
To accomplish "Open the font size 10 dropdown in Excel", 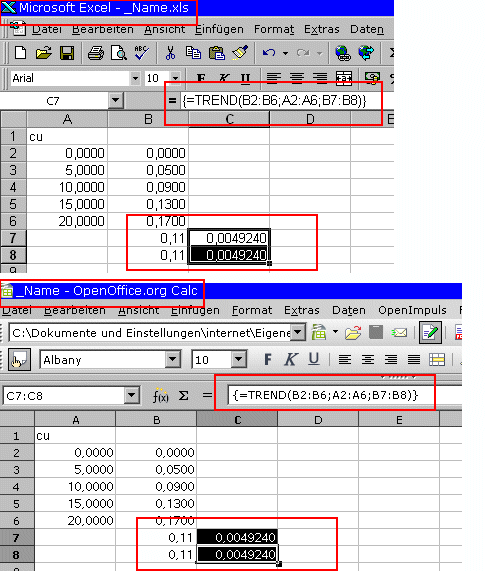I will (176, 78).
